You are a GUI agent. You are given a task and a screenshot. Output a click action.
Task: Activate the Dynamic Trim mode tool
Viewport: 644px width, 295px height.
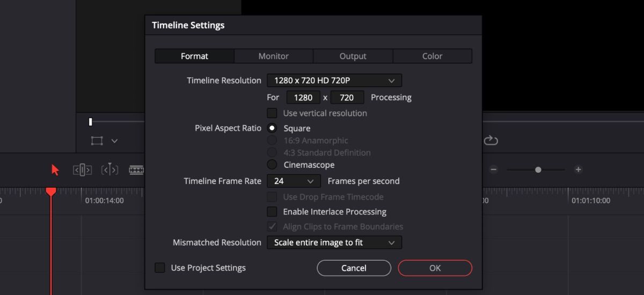coord(109,170)
